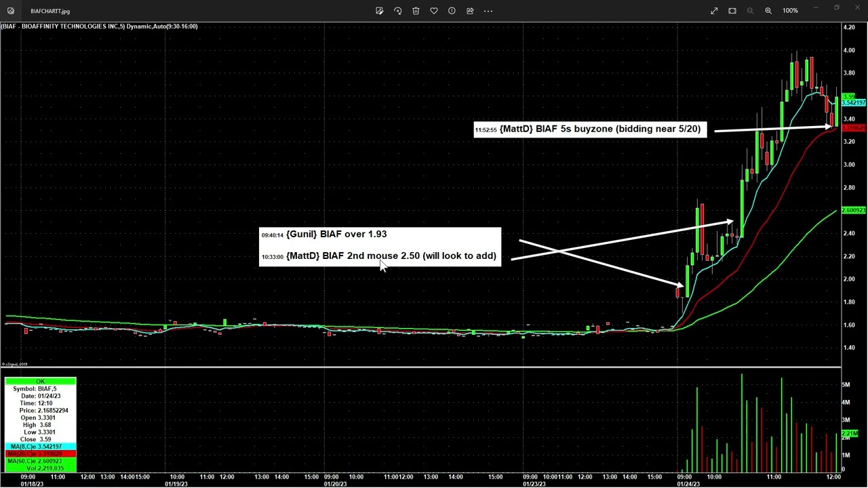Zoom in with the plus magnifier icon
Screen dimensions: 868x488
[768, 11]
